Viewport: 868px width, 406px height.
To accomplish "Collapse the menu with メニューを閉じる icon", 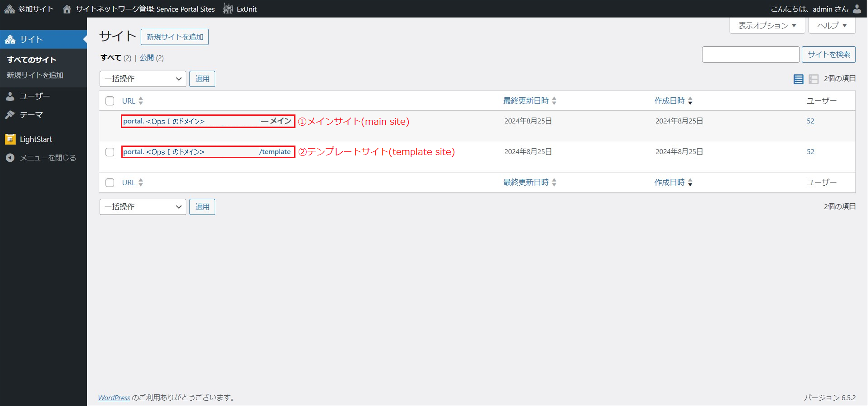I will tap(10, 158).
